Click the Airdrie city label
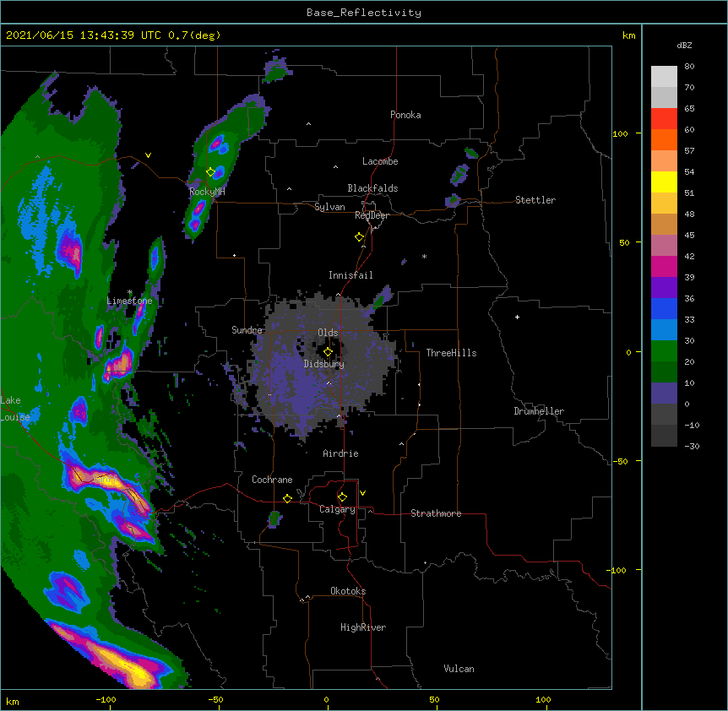Image resolution: width=728 pixels, height=711 pixels. [340, 453]
